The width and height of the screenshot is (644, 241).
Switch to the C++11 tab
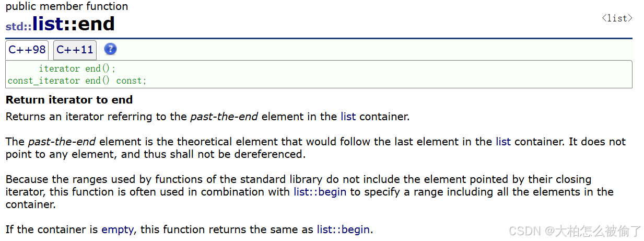pos(75,50)
